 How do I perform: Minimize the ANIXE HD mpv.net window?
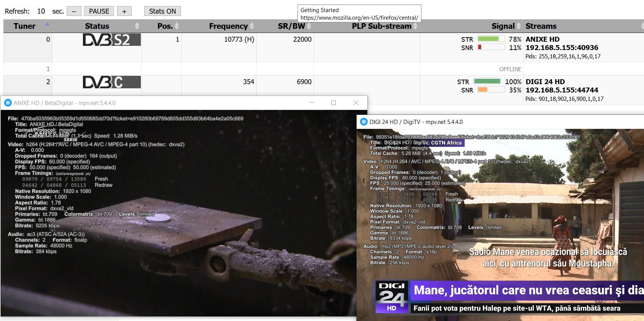(x=312, y=103)
